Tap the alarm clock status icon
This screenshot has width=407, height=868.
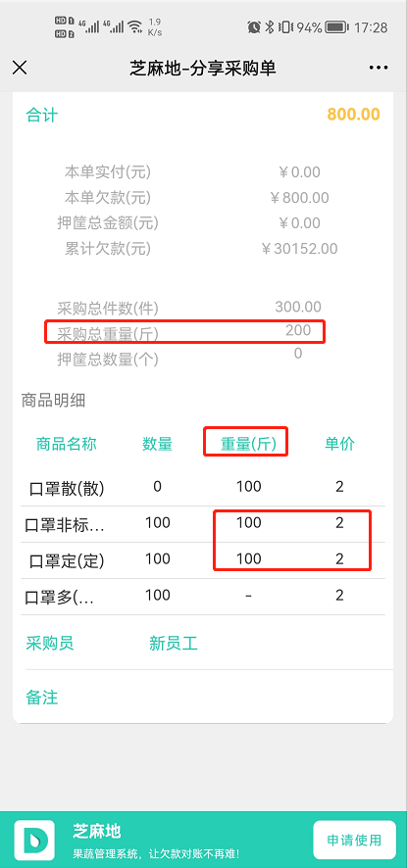(x=254, y=26)
